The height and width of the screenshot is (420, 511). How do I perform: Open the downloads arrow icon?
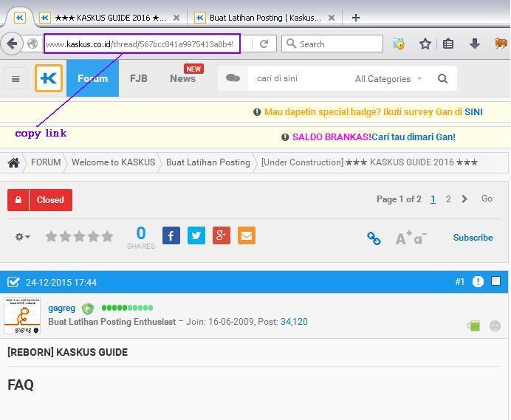click(x=475, y=44)
